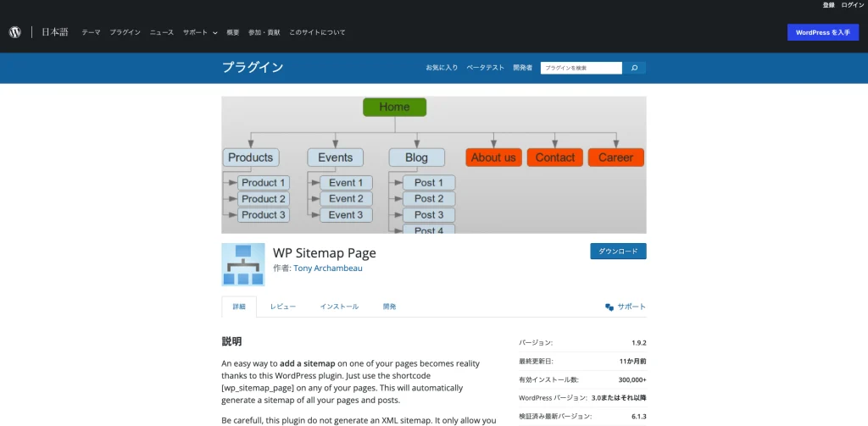Switch to the インストール tab
Image resolution: width=868 pixels, height=426 pixels.
tap(339, 307)
